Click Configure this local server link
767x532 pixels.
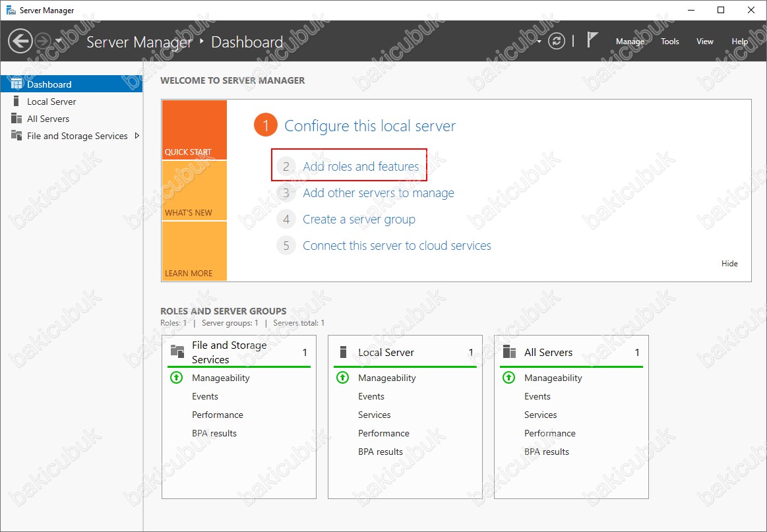click(370, 126)
